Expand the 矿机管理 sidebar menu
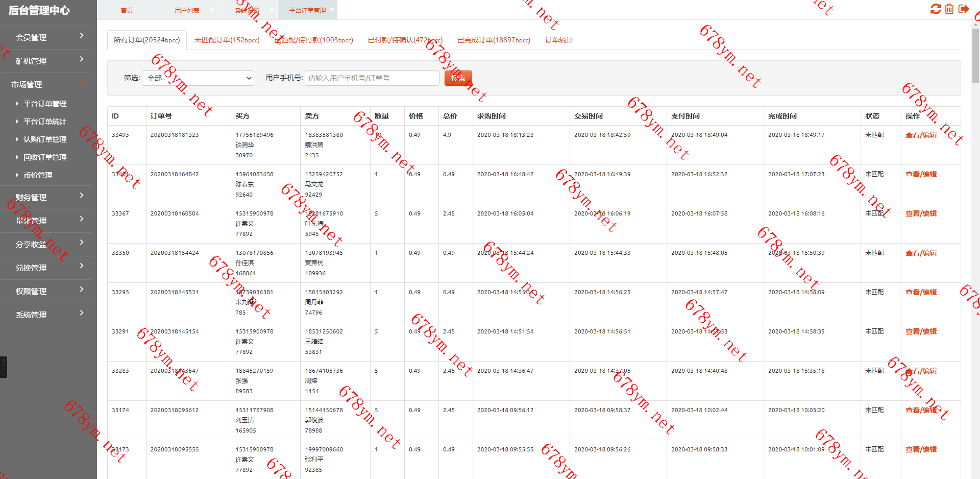Image resolution: width=980 pixels, height=479 pixels. pyautogui.click(x=46, y=61)
